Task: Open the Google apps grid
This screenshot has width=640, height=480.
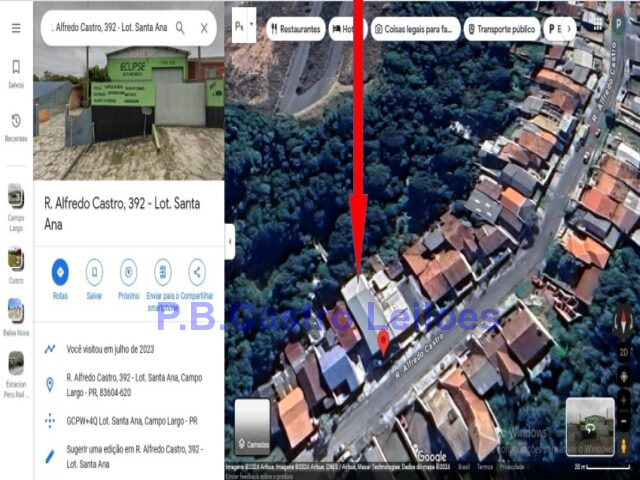Action: (x=598, y=24)
